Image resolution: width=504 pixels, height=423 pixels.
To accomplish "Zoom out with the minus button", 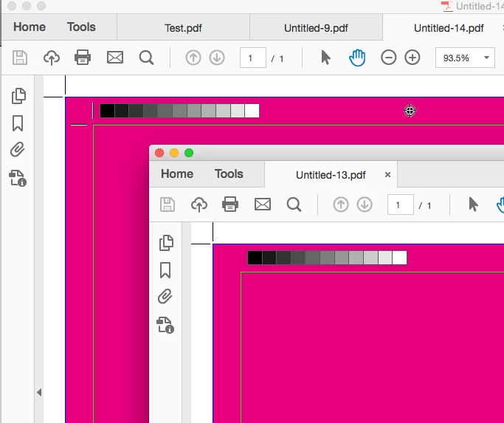I will click(388, 58).
